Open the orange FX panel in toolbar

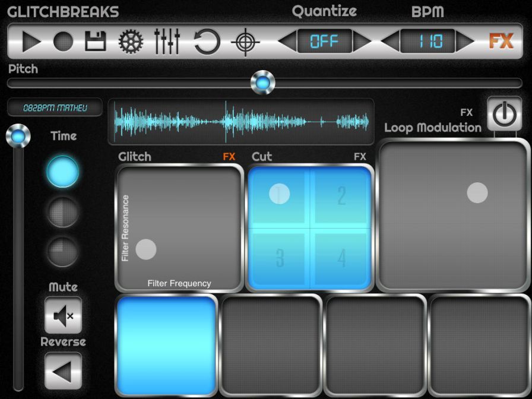click(501, 41)
